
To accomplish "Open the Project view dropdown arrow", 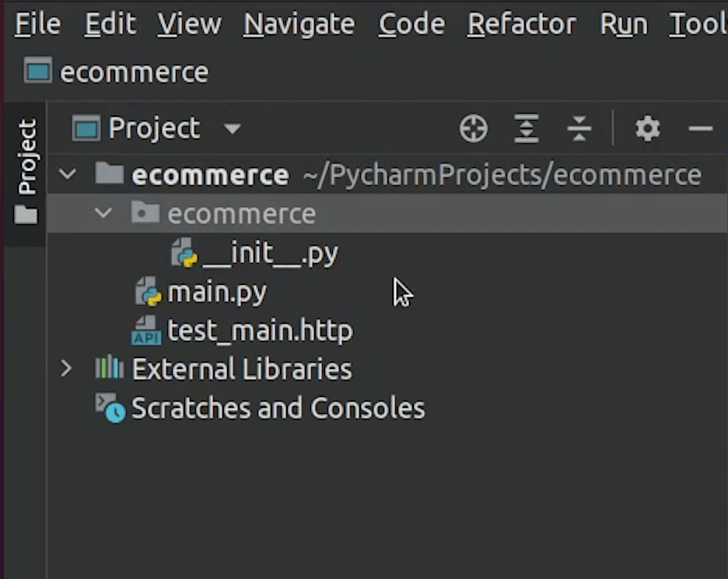I will 232,128.
